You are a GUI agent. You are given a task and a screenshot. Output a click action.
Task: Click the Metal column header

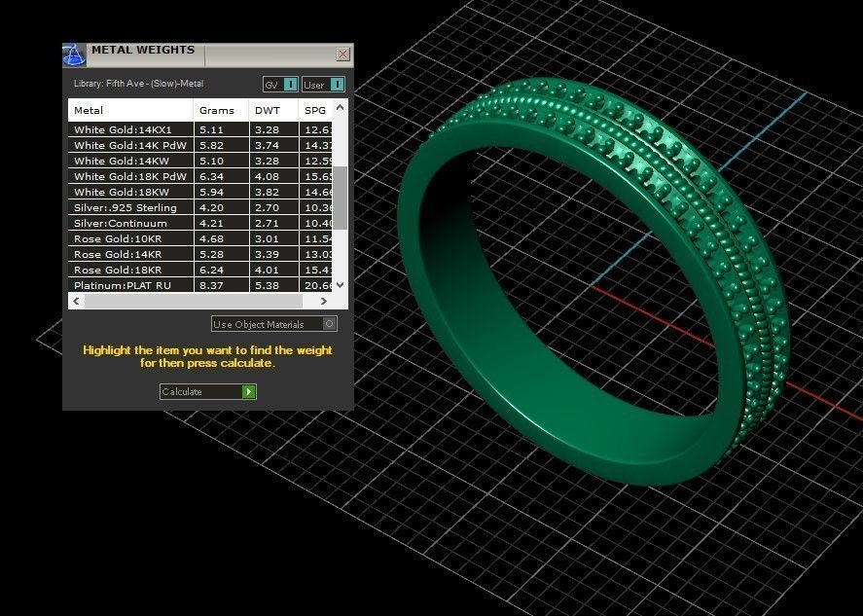[131, 110]
